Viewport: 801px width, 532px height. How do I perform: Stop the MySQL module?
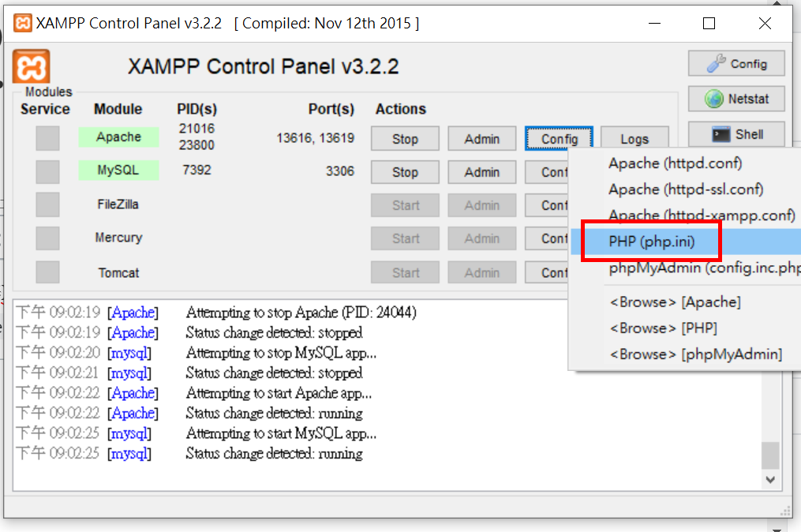[405, 172]
